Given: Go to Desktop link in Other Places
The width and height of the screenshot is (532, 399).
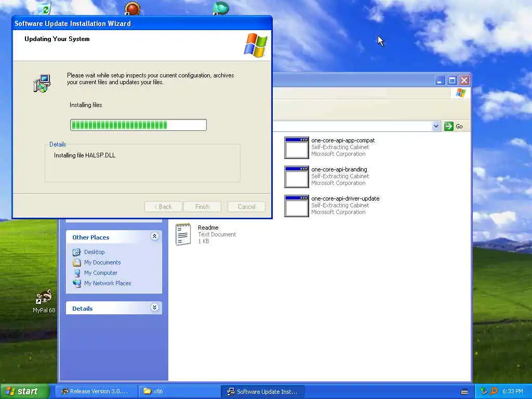Looking at the screenshot, I should click(x=95, y=252).
